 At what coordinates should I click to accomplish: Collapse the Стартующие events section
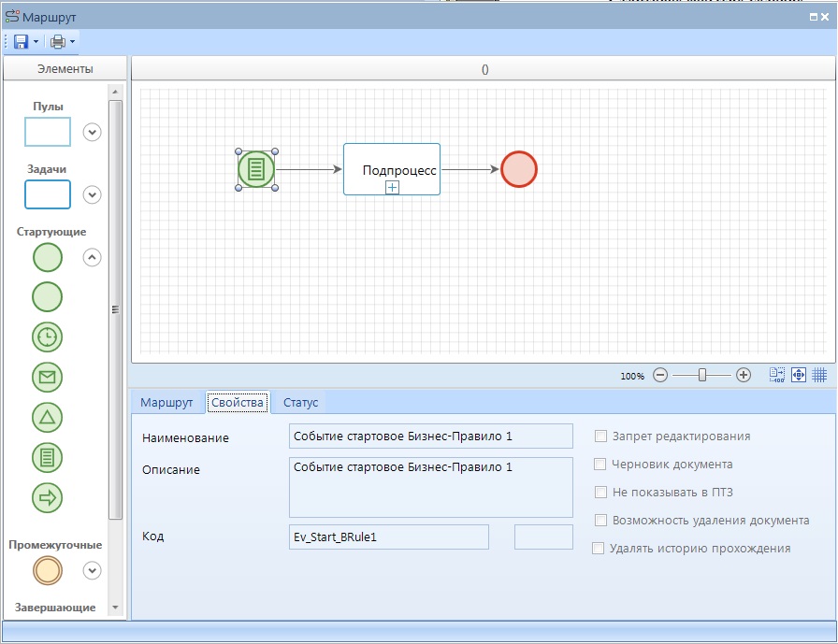[92, 257]
